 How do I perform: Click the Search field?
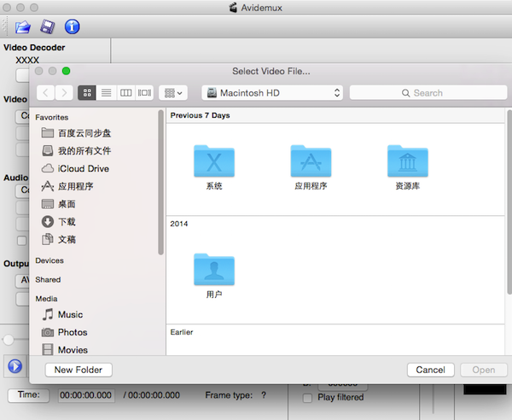[x=422, y=92]
